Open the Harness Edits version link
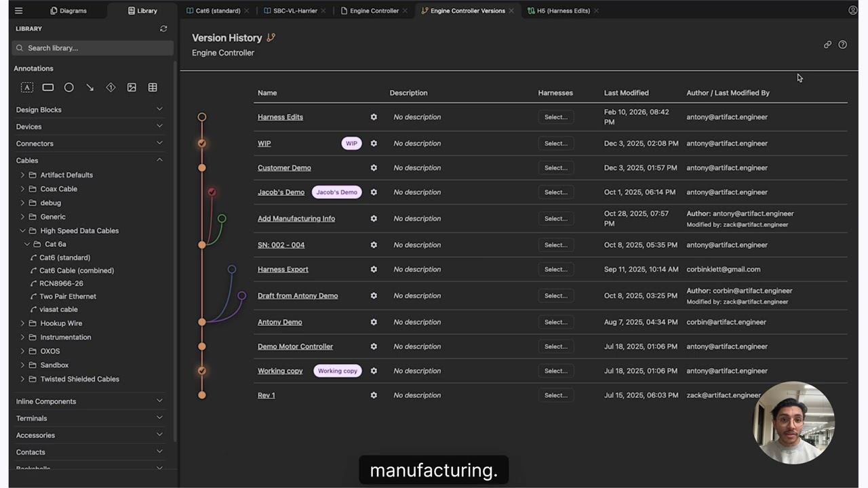868x488 pixels. [280, 117]
